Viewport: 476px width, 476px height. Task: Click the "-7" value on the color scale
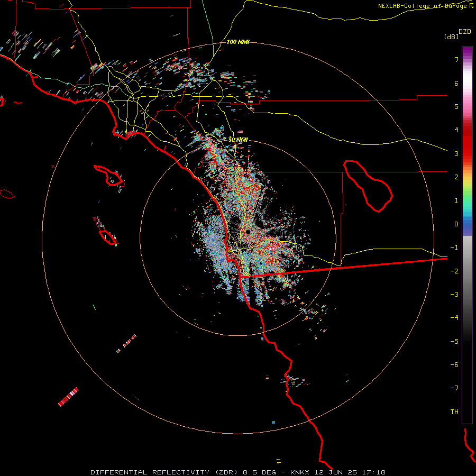pos(454,388)
